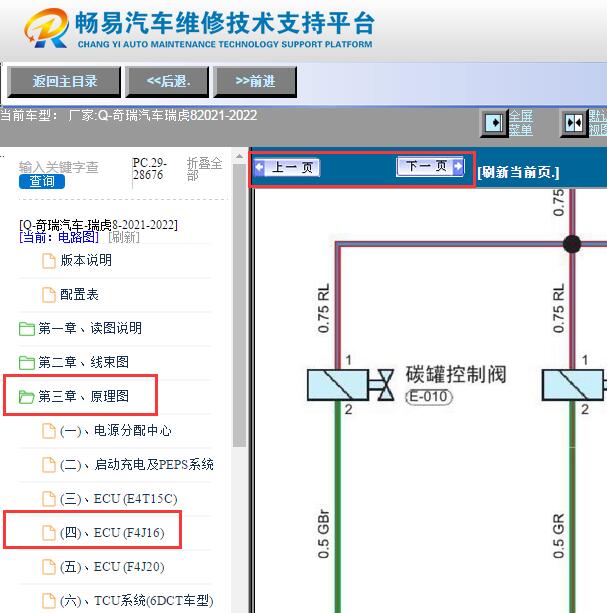Open the 版本说明 document
607x613 pixels.
coord(86,260)
